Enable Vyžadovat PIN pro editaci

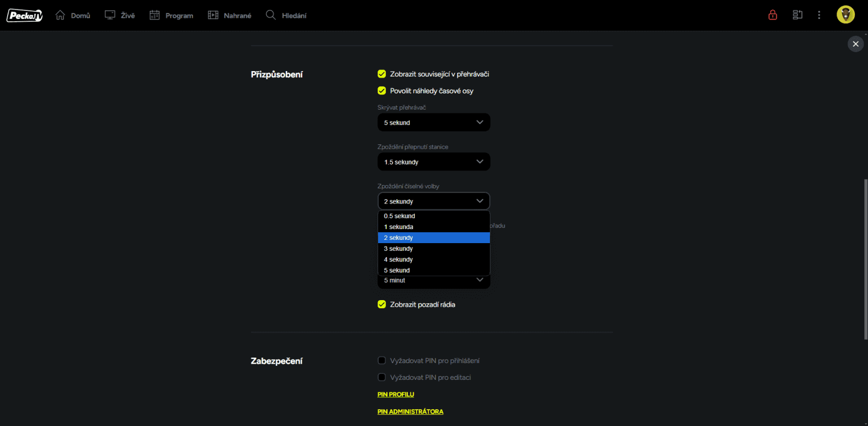[x=382, y=377]
